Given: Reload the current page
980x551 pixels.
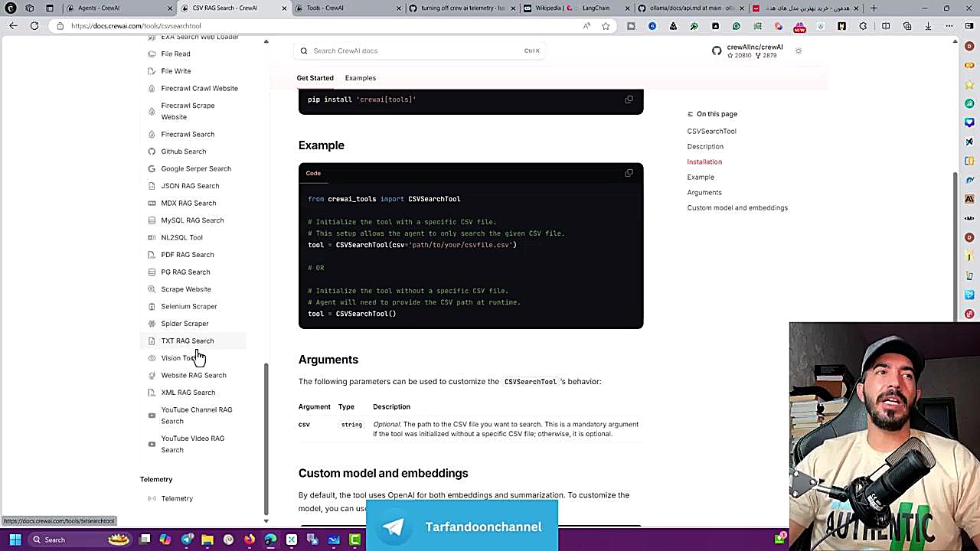Looking at the screenshot, I should pos(34,26).
